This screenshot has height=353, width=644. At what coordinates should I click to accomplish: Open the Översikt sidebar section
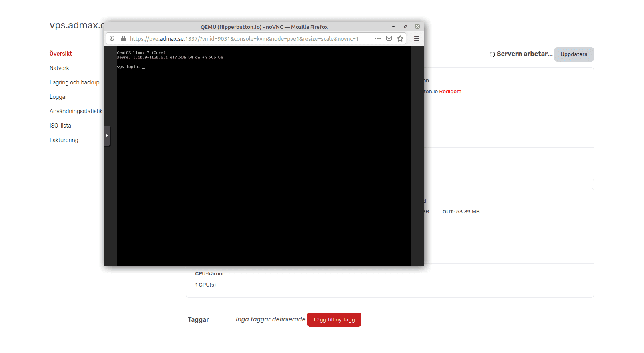pos(61,54)
